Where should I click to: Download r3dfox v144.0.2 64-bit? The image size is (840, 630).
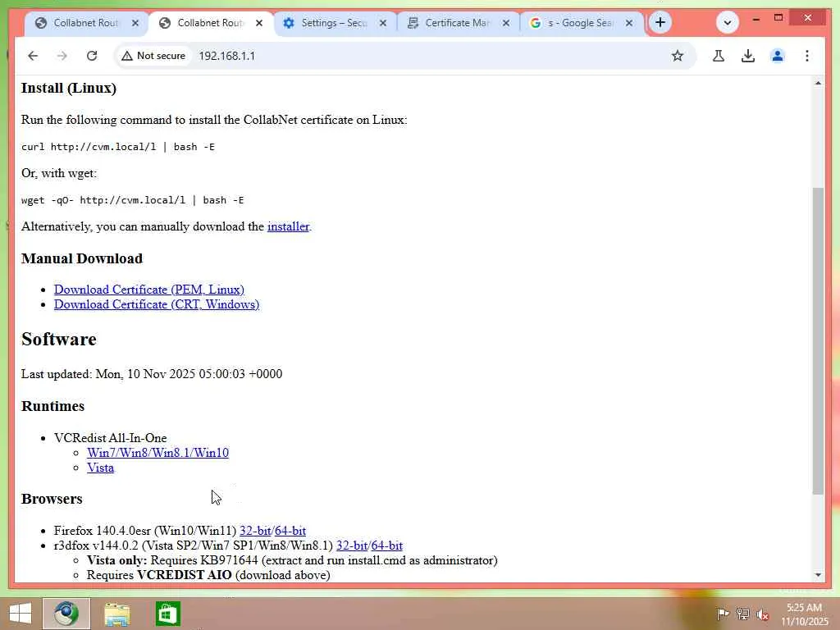387,546
